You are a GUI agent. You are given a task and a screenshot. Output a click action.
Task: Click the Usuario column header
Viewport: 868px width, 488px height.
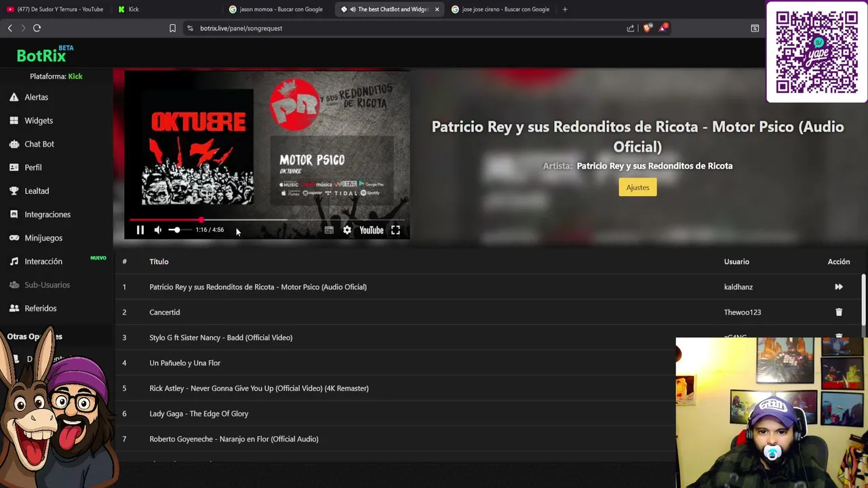(736, 262)
